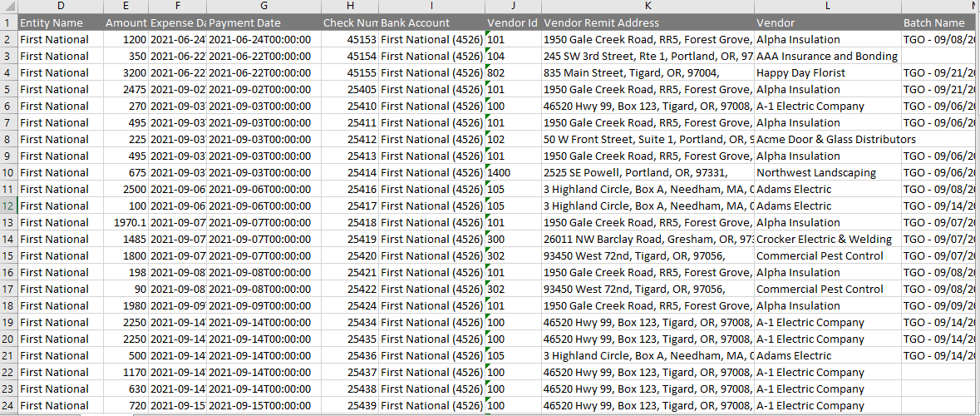
Task: Select the Happy Day Florist cell
Action: pos(828,72)
